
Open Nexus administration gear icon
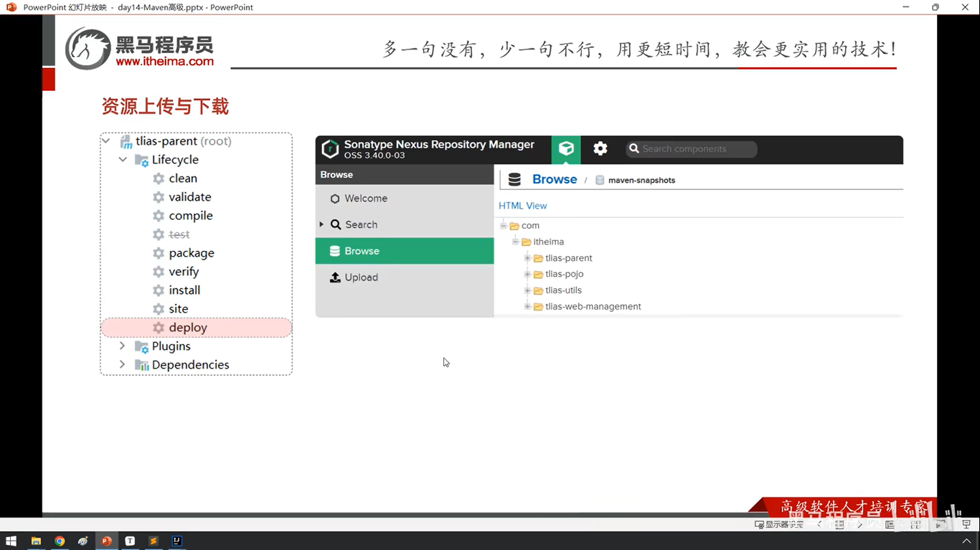[x=600, y=148]
